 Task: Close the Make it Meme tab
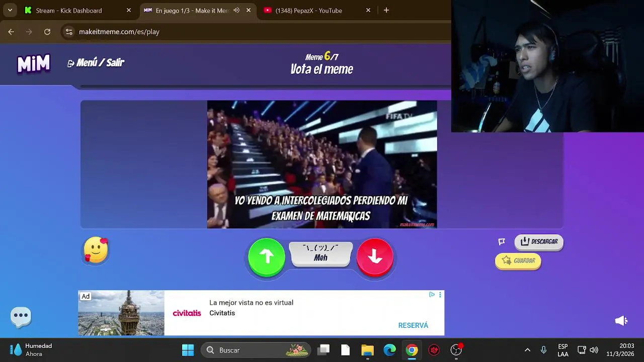click(x=249, y=11)
